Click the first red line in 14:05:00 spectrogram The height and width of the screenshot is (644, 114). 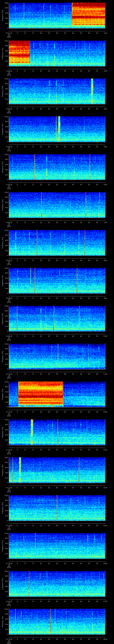[x=35, y=167]
